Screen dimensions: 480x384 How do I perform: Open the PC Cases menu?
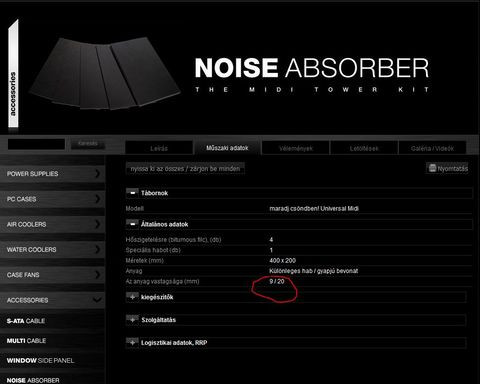[x=52, y=199]
